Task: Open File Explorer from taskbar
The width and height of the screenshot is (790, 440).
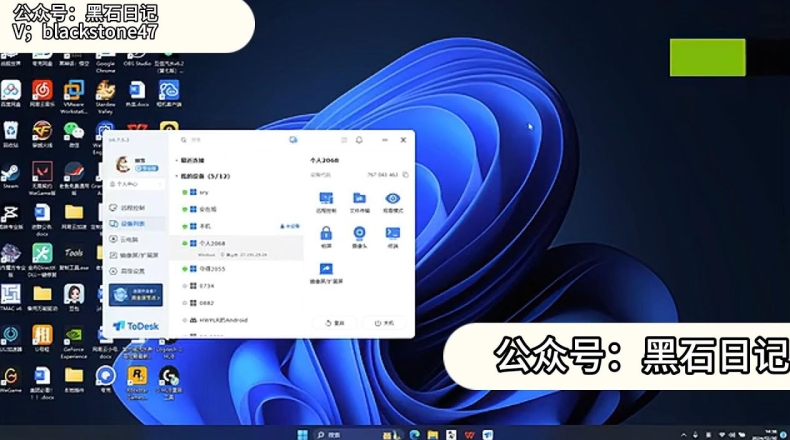Action: point(433,434)
